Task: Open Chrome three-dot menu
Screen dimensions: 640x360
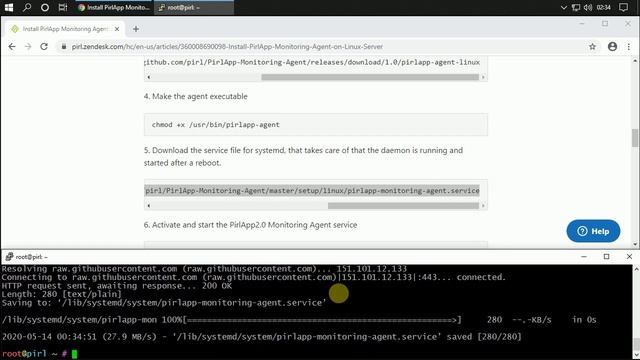Action: (x=629, y=47)
